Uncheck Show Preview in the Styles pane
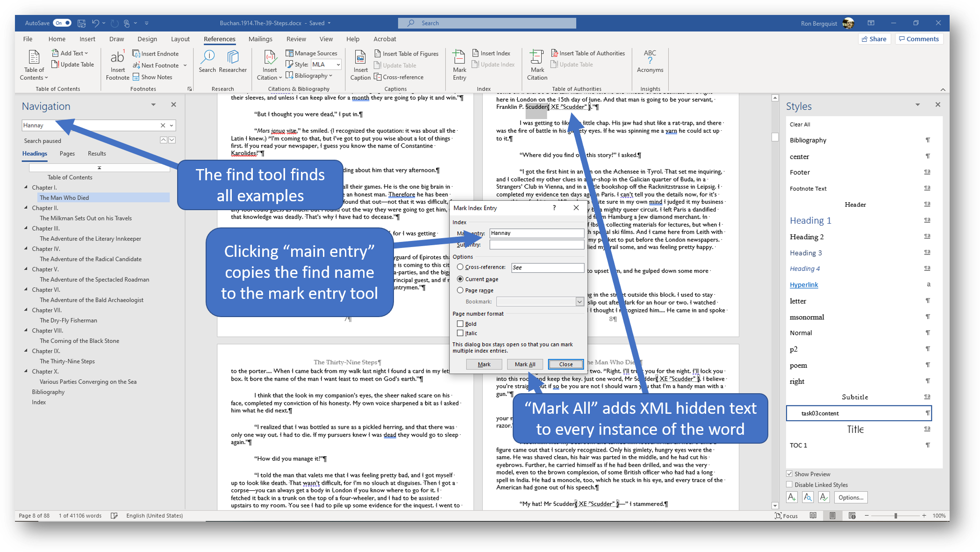 (x=789, y=474)
